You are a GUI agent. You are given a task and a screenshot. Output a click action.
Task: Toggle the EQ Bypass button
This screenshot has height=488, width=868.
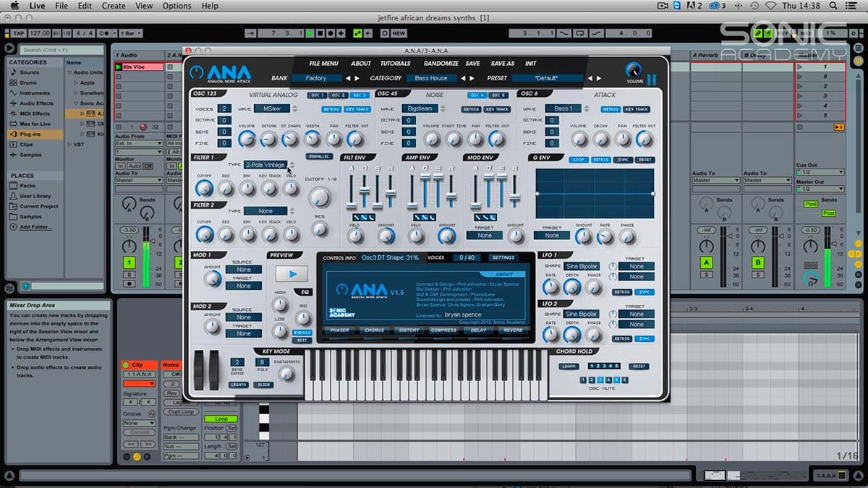point(302,333)
